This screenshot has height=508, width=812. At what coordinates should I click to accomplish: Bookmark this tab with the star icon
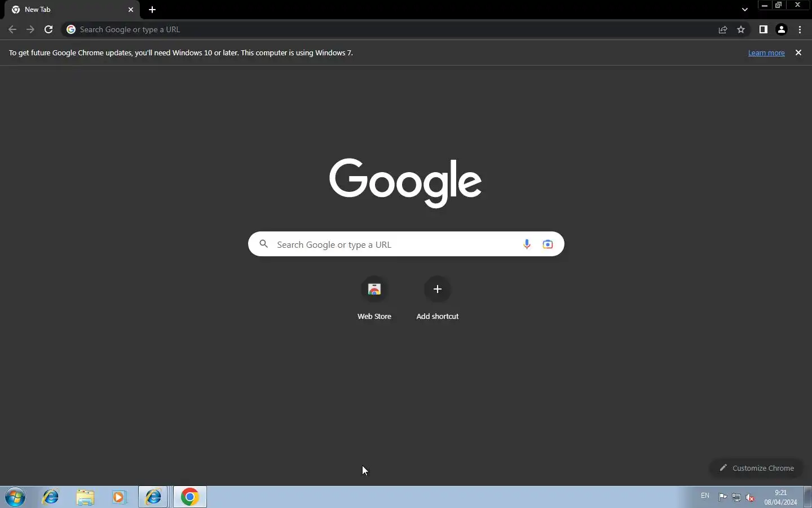(x=741, y=29)
